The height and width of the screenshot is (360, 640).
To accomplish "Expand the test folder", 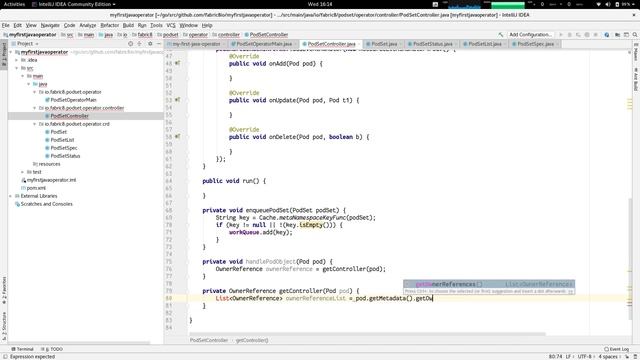I will coord(23,172).
